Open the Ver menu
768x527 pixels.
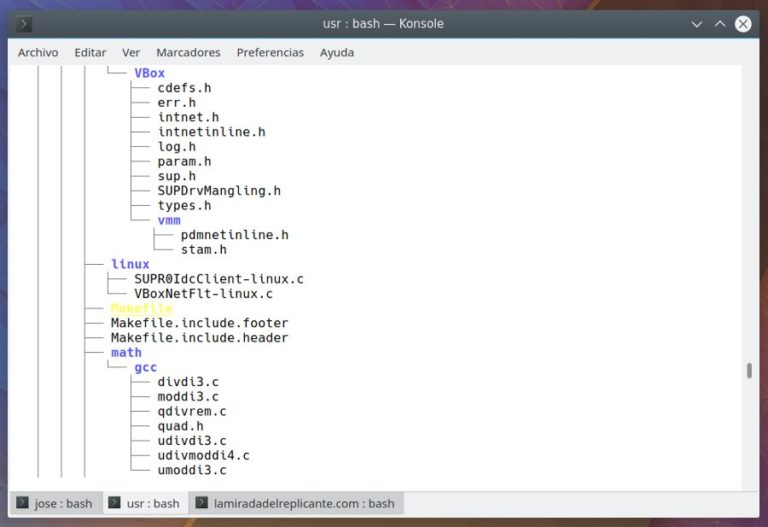(x=131, y=52)
